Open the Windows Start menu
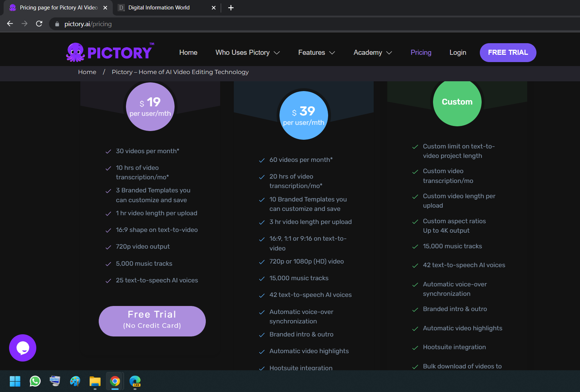The image size is (580, 392). (15, 381)
